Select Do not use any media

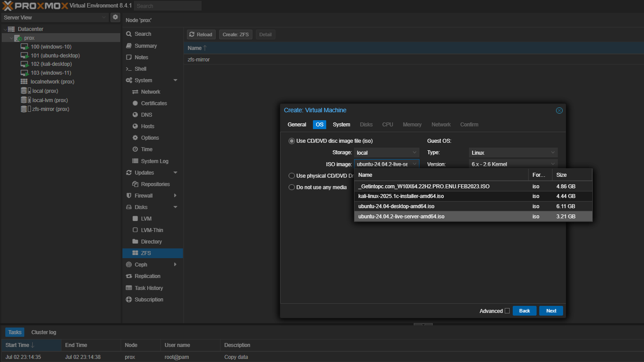click(292, 187)
